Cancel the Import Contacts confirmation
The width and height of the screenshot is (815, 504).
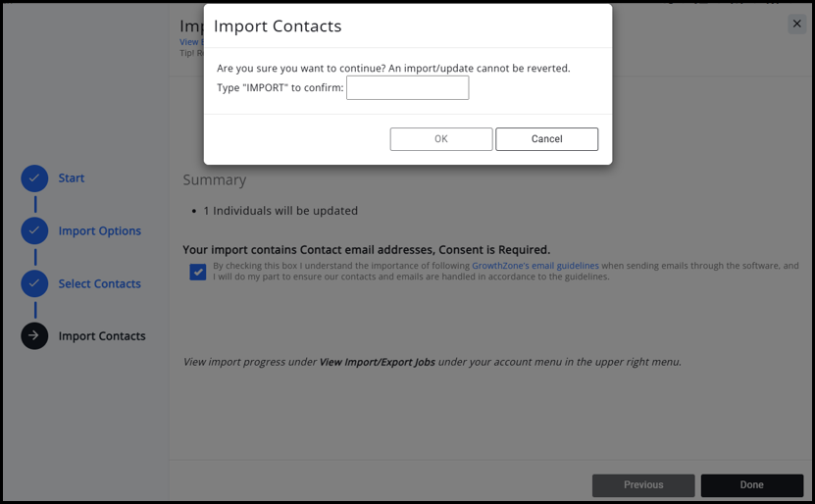tap(546, 139)
